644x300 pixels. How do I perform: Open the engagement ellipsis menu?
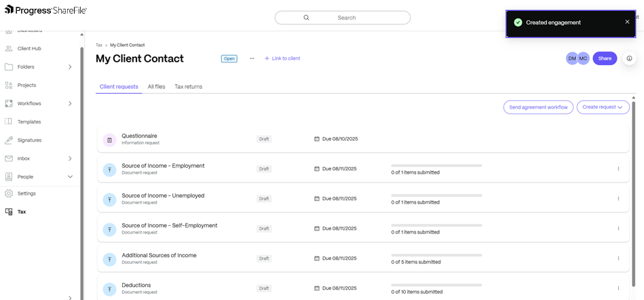click(x=252, y=58)
